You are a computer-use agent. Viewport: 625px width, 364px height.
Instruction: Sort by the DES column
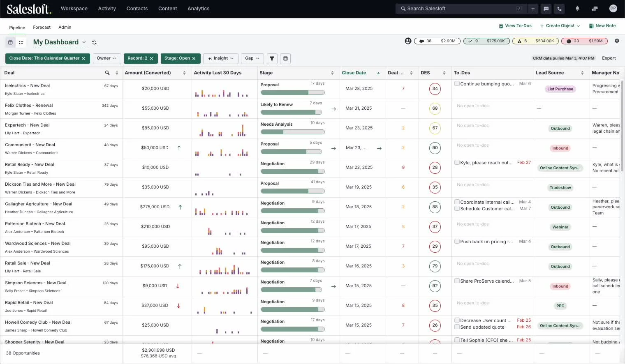(444, 73)
